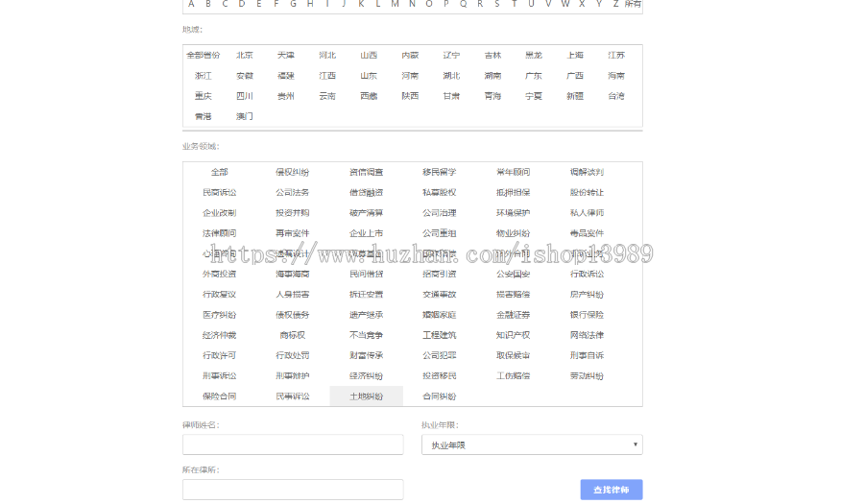Select 浙江 province

point(203,76)
